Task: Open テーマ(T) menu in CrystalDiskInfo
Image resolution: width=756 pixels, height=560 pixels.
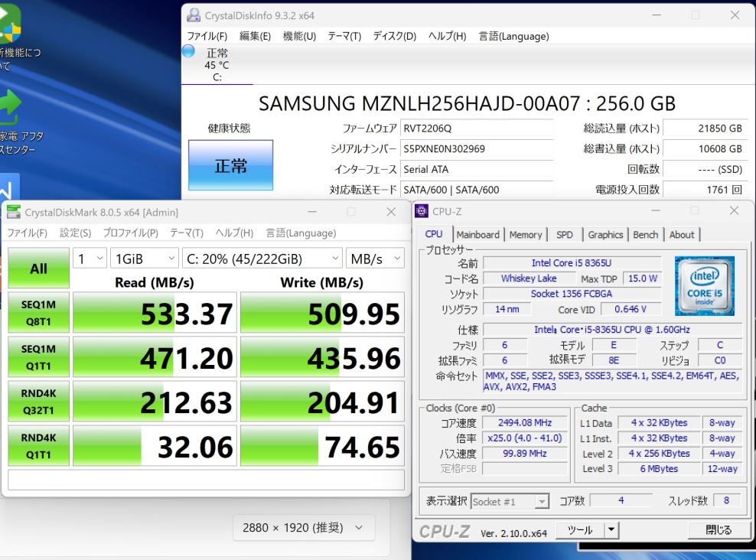Action: [x=344, y=36]
